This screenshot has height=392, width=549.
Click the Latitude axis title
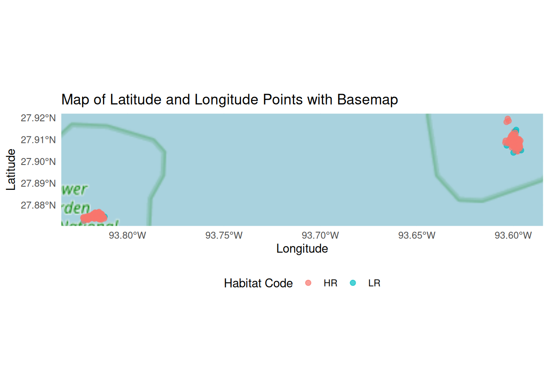click(x=11, y=169)
